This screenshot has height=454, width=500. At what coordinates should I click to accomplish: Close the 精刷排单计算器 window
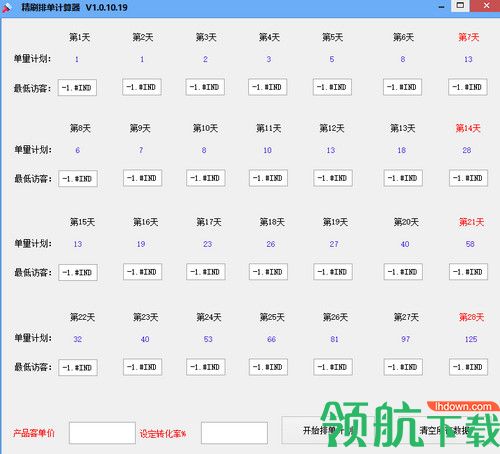coord(486,6)
